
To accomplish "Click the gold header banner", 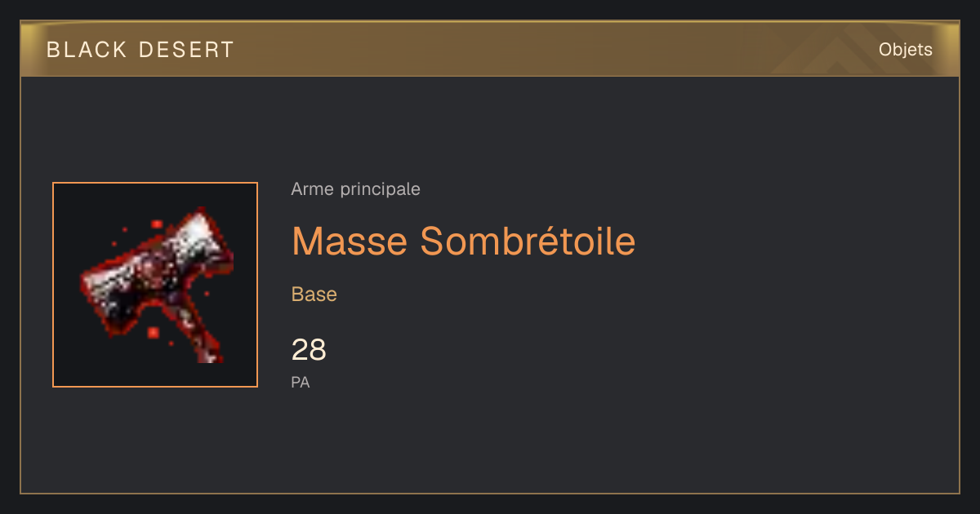I will tap(490, 49).
